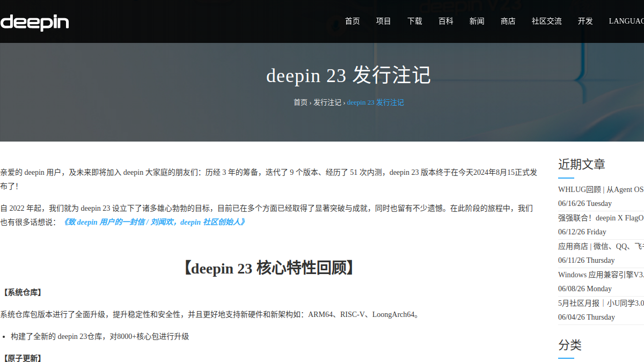644x362 pixels.
Task: Click the 首页 breadcrumb link
Action: (x=301, y=102)
